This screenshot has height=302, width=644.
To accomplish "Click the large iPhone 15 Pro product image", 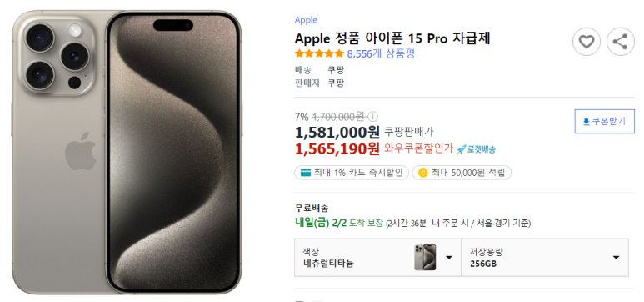I will 127,152.
